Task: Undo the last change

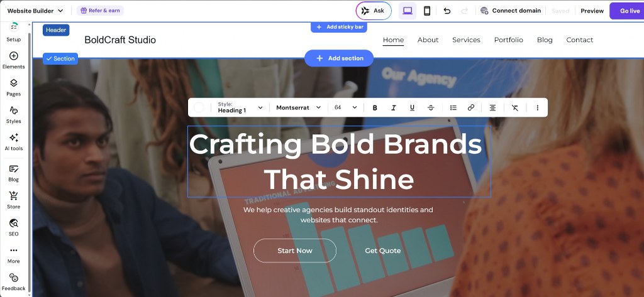Action: 447,11
